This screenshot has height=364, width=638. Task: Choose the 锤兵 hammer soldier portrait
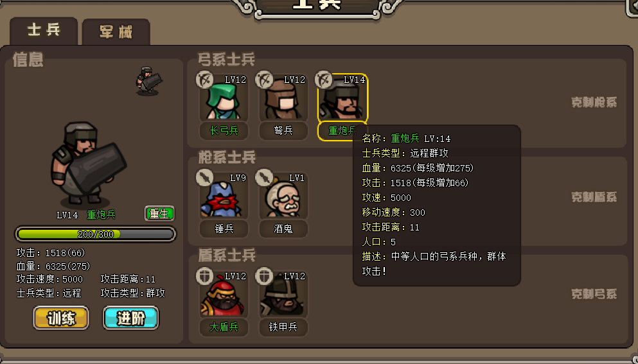click(x=224, y=197)
